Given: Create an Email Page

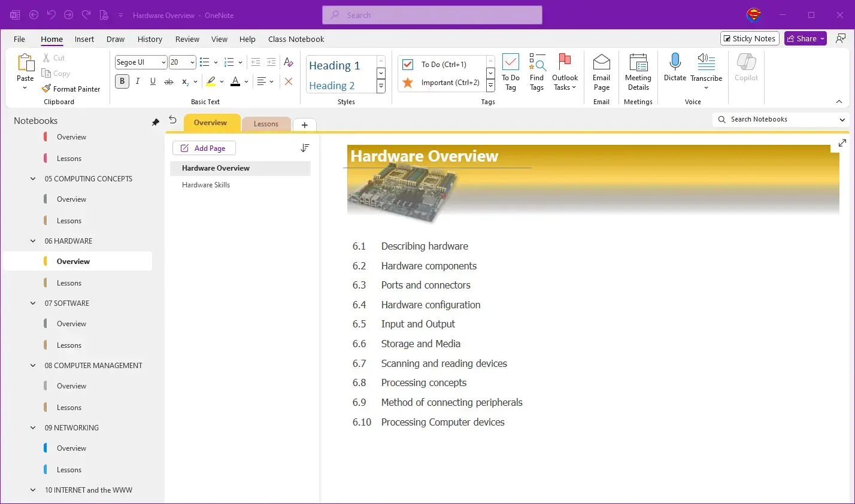Looking at the screenshot, I should click(x=601, y=71).
